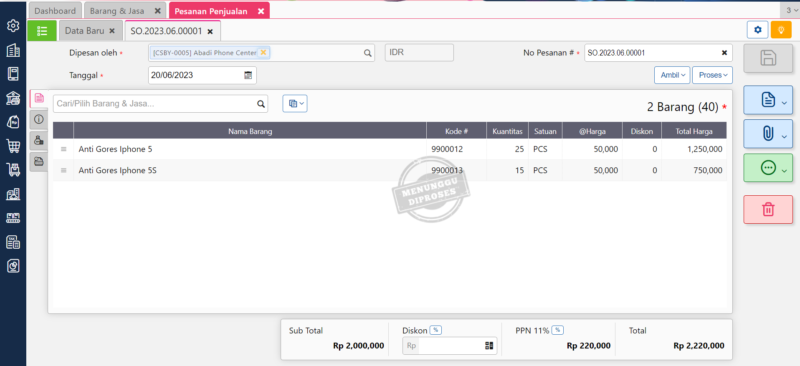The width and height of the screenshot is (800, 366).
Task: Close the SO.2023.06.00001 sub-tab
Action: [x=210, y=32]
